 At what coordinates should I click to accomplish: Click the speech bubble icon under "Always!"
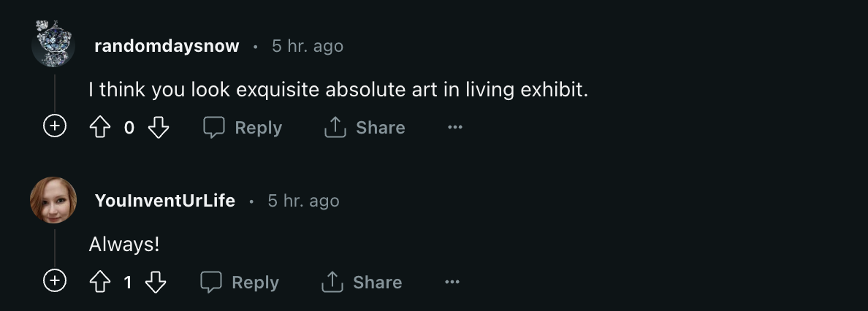210,283
